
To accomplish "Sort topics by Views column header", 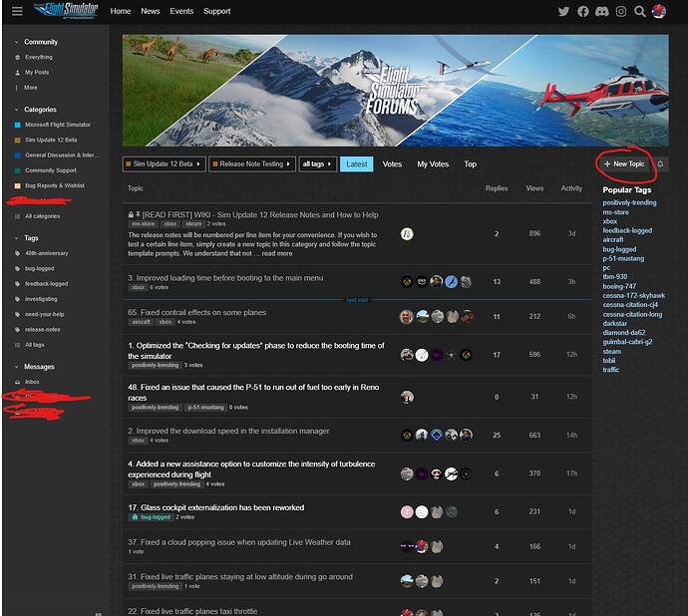I will (534, 188).
